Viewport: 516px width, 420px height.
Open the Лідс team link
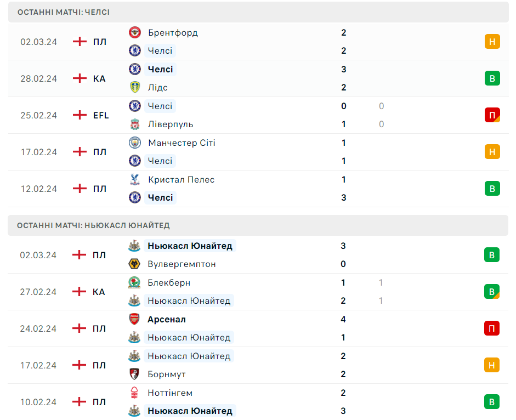point(158,87)
